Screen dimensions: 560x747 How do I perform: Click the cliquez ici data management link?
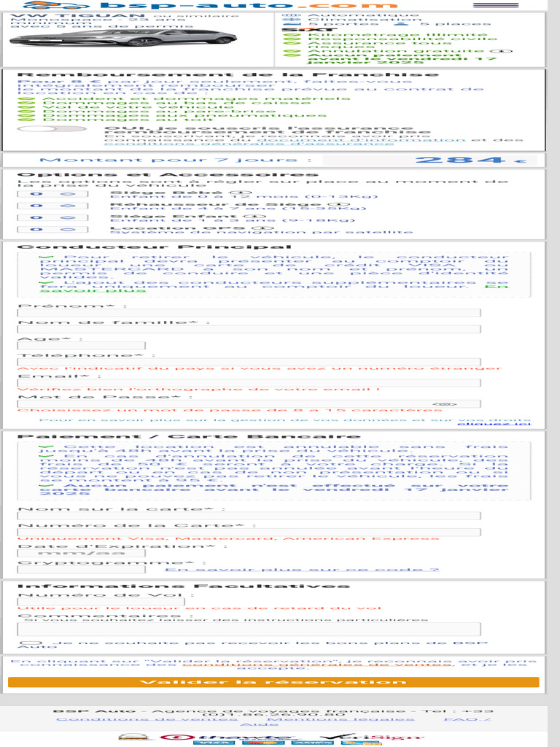494,424
